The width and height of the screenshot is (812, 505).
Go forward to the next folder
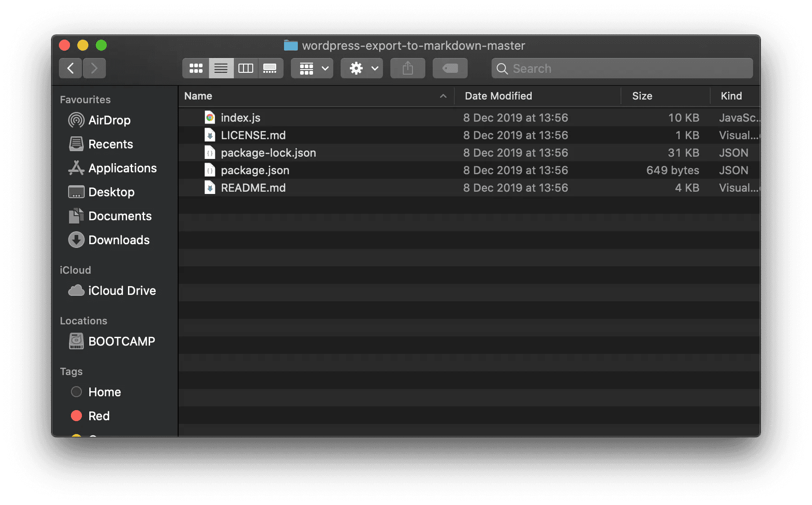coord(94,68)
